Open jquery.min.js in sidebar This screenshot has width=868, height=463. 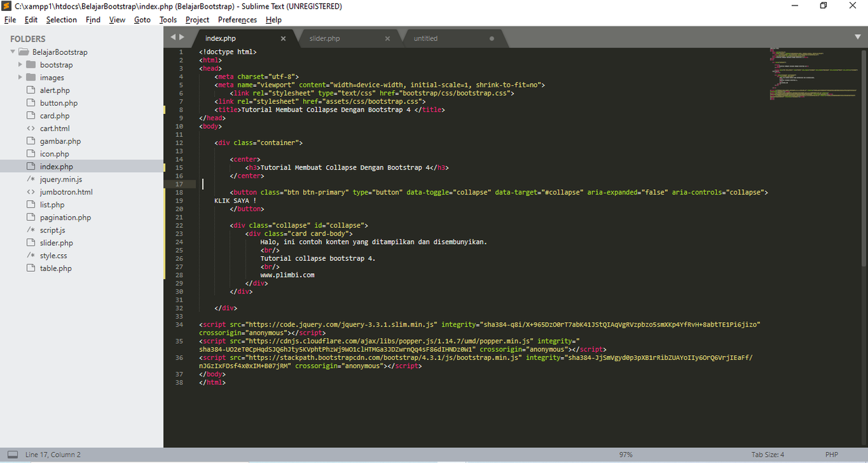click(61, 179)
